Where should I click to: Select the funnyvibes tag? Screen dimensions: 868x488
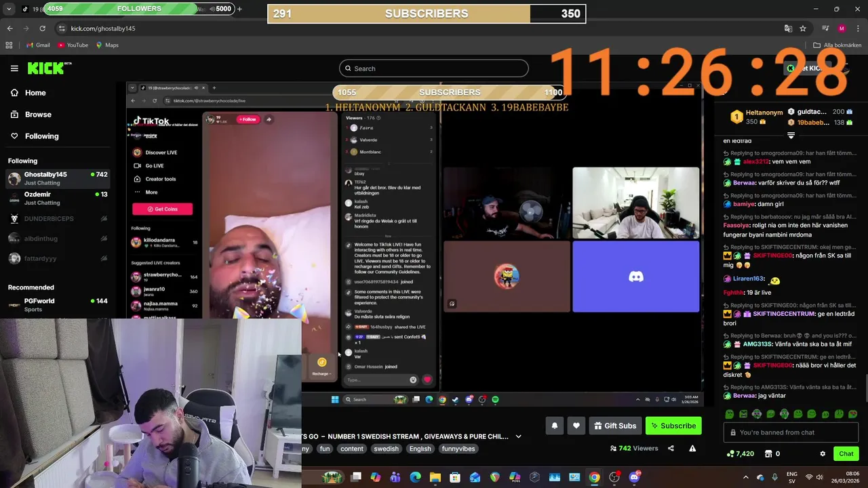click(x=458, y=449)
